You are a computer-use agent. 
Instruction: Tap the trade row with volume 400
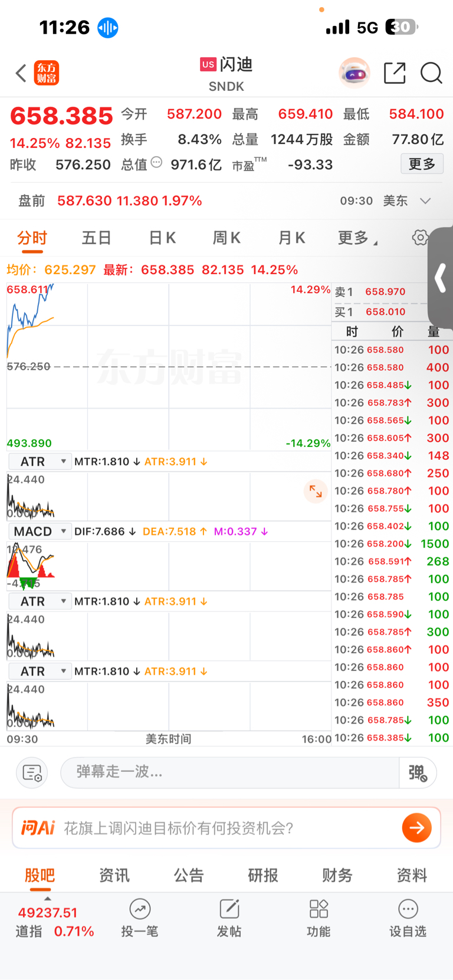pyautogui.click(x=392, y=367)
